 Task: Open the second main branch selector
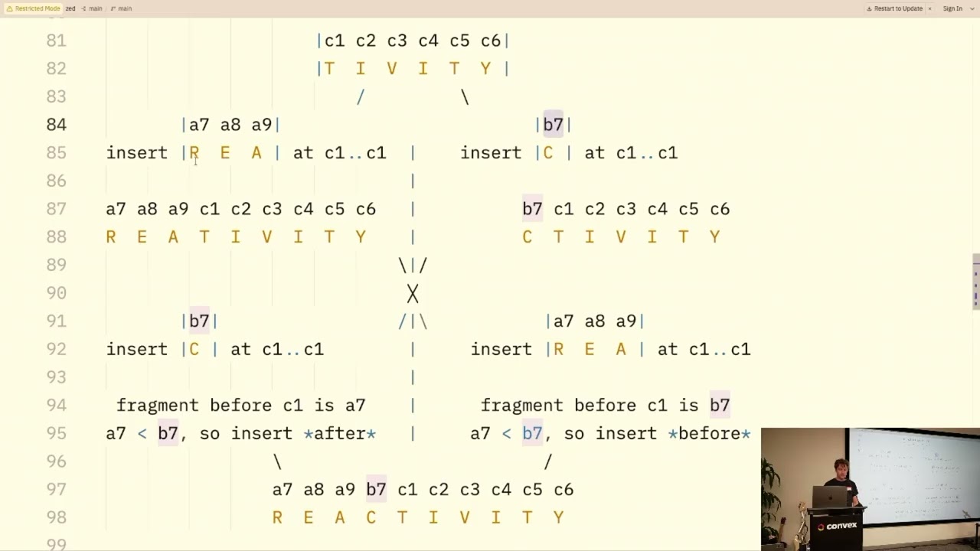pos(122,8)
